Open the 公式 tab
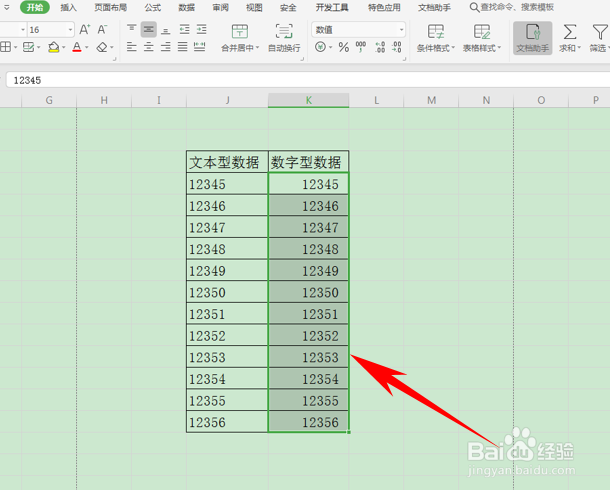 pos(152,7)
